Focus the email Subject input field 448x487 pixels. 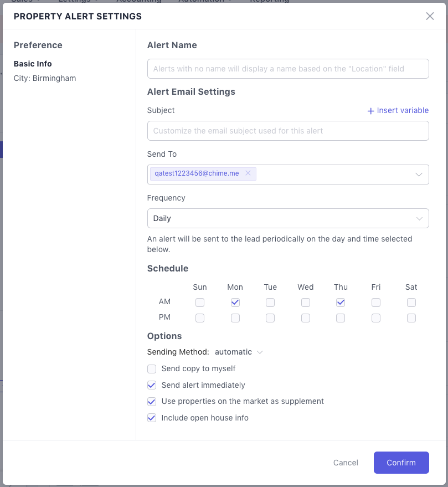[288, 131]
